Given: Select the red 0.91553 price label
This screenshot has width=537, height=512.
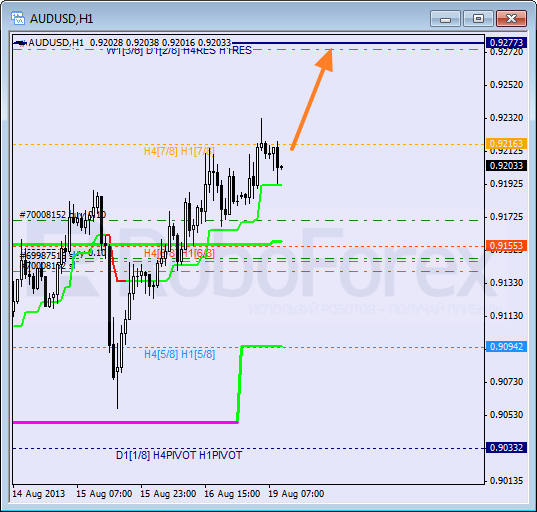Looking at the screenshot, I should click(506, 246).
